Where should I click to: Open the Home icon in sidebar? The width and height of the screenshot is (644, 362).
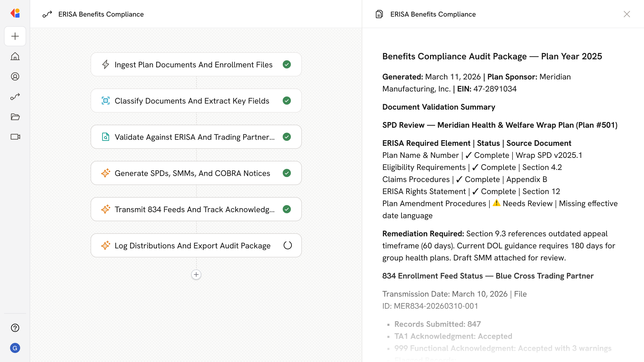pyautogui.click(x=15, y=56)
